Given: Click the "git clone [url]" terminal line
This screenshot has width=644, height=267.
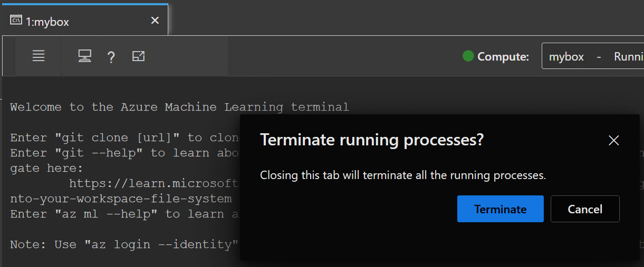Looking at the screenshot, I should [x=124, y=137].
